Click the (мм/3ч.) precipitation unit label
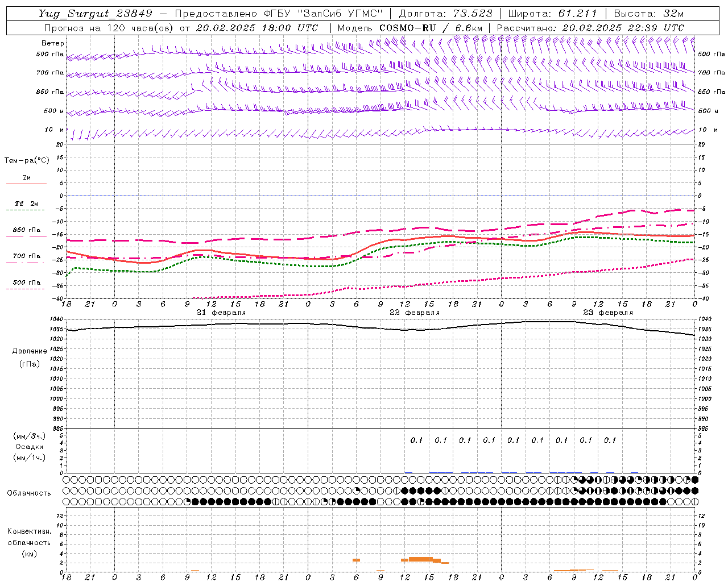The width and height of the screenshot is (728, 582). click(x=29, y=436)
